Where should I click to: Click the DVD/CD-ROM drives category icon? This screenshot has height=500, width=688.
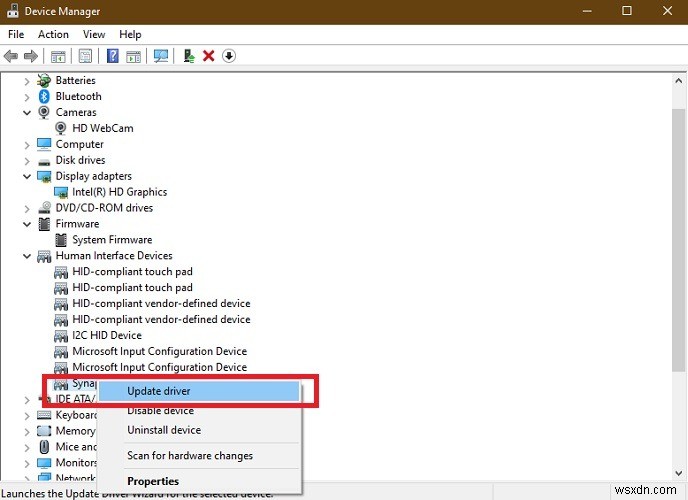[x=44, y=208]
